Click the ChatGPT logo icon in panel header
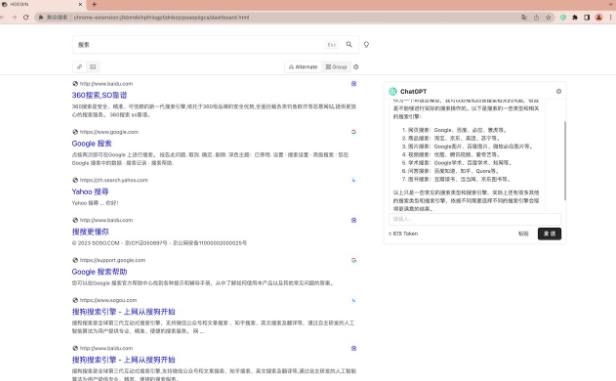The width and height of the screenshot is (616, 381). point(392,92)
